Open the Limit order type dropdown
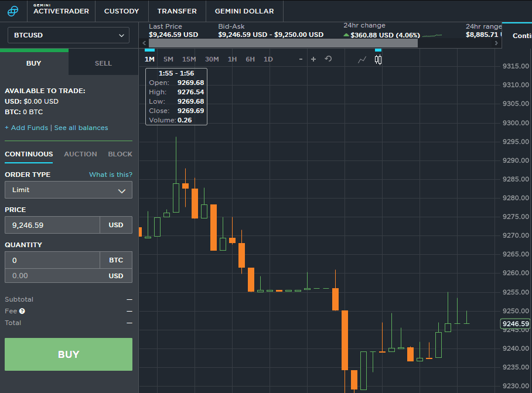The height and width of the screenshot is (393, 532). click(68, 190)
